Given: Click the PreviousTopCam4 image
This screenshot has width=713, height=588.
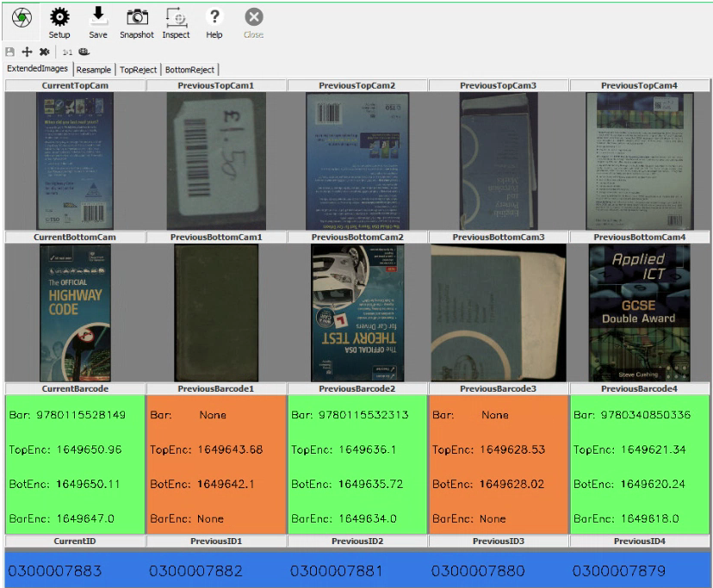Looking at the screenshot, I should pos(640,160).
